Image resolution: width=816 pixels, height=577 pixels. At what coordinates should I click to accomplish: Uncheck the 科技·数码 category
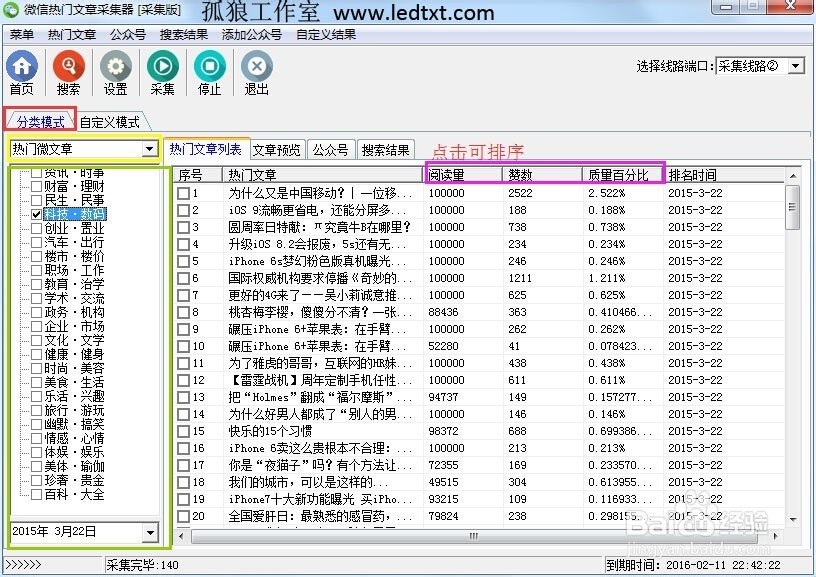coord(36,214)
